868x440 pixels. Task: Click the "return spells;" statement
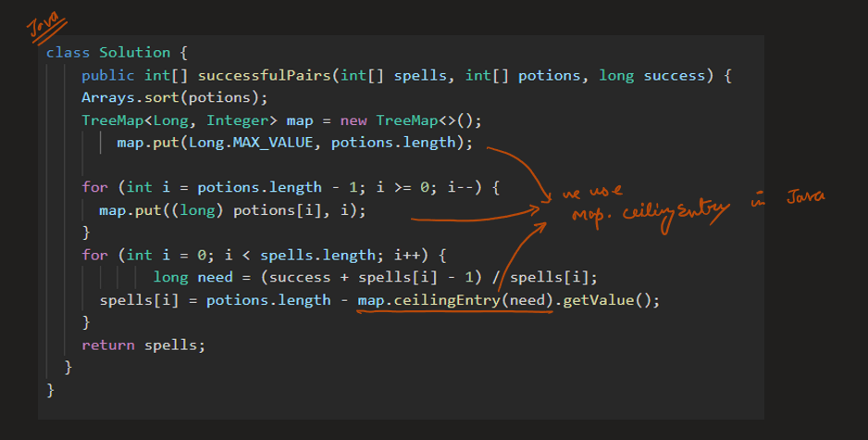[x=143, y=345]
